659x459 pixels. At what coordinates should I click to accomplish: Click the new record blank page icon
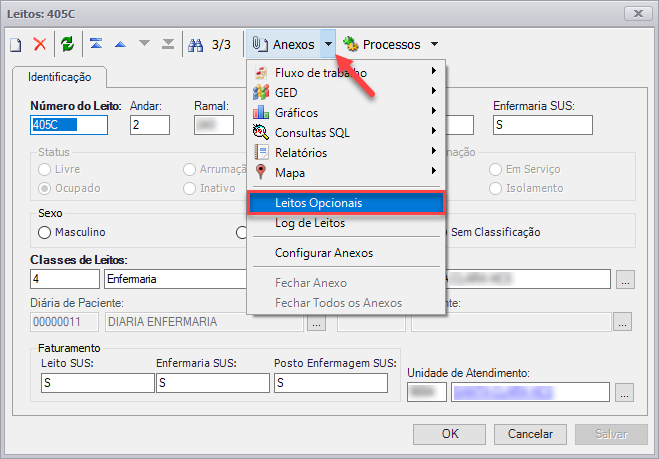click(x=16, y=44)
